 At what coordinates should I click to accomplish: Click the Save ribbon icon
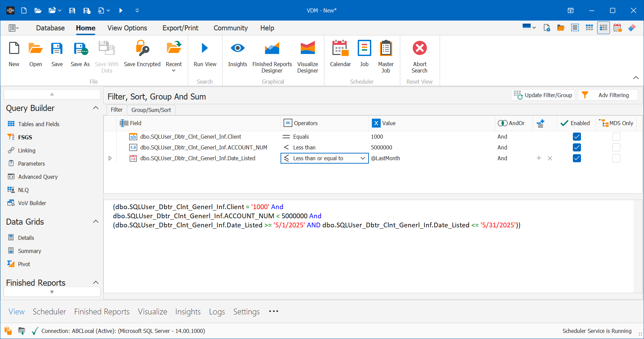(57, 54)
